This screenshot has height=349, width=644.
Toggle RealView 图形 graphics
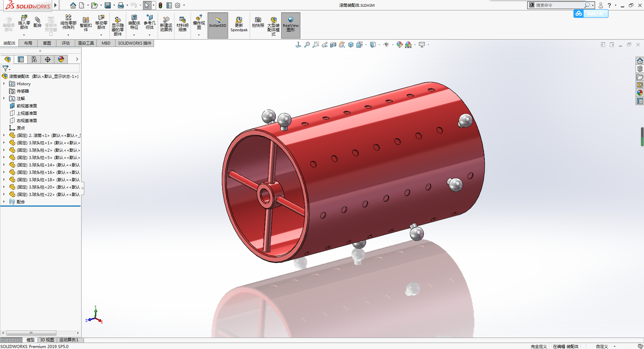291,26
